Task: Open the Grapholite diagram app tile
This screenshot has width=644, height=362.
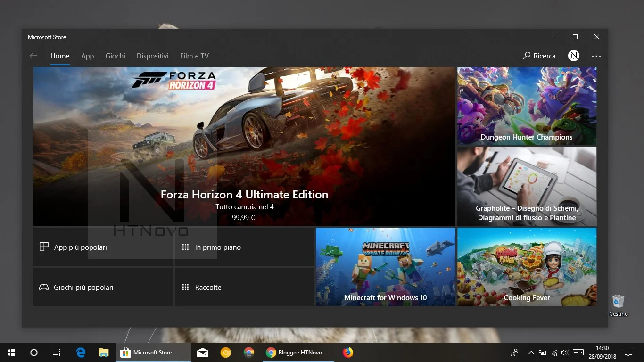Action: pos(527,186)
